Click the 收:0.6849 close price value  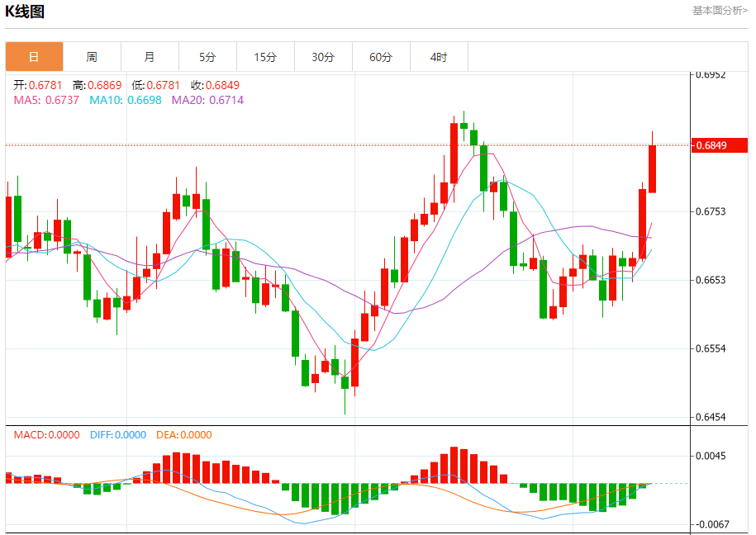pos(215,85)
